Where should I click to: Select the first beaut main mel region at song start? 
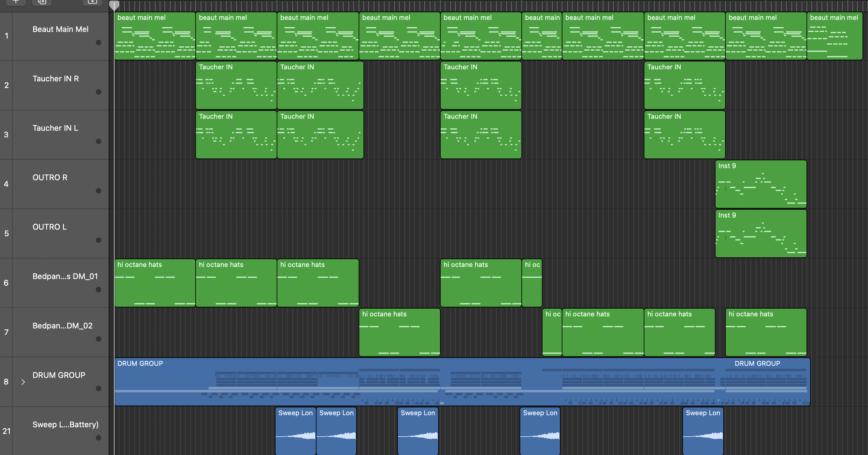point(155,36)
